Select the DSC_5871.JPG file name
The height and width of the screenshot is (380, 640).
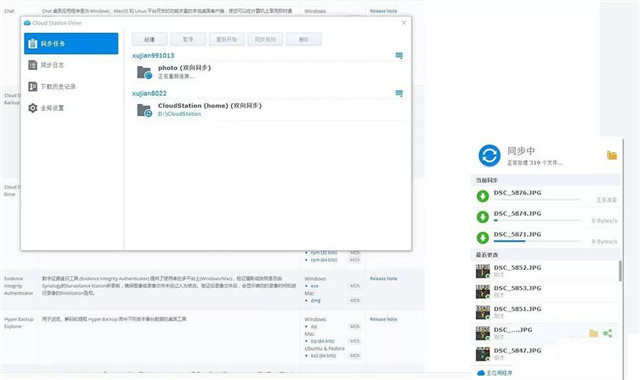pos(518,234)
